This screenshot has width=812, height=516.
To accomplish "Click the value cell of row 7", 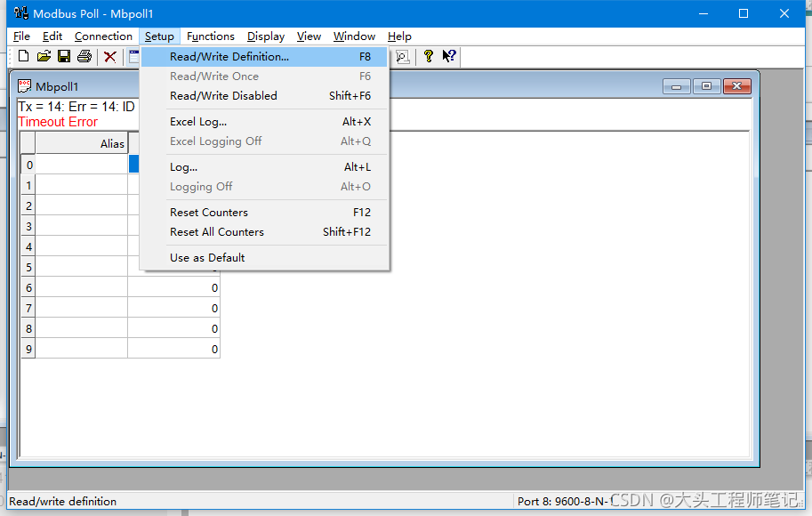I will [174, 308].
